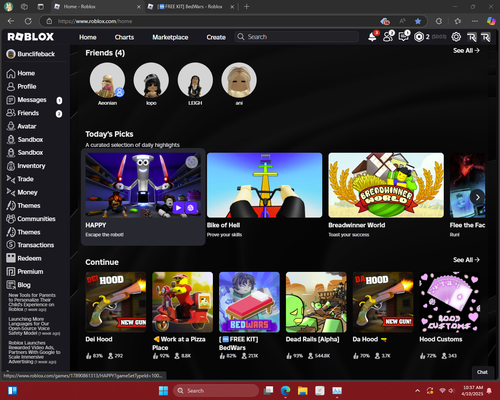The width and height of the screenshot is (500, 400).
Task: Open File Explorer from the taskbar
Action: (x=303, y=390)
